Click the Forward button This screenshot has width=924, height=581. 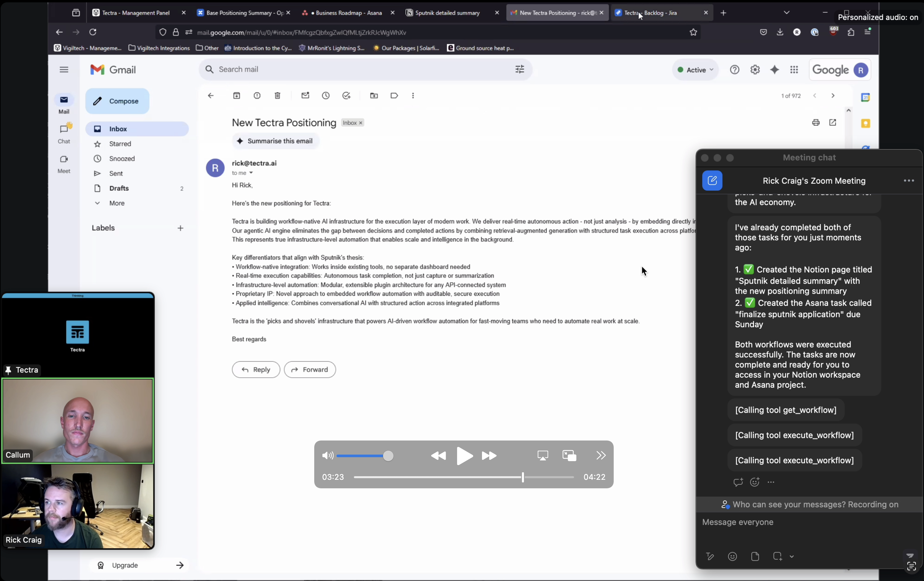(x=310, y=370)
